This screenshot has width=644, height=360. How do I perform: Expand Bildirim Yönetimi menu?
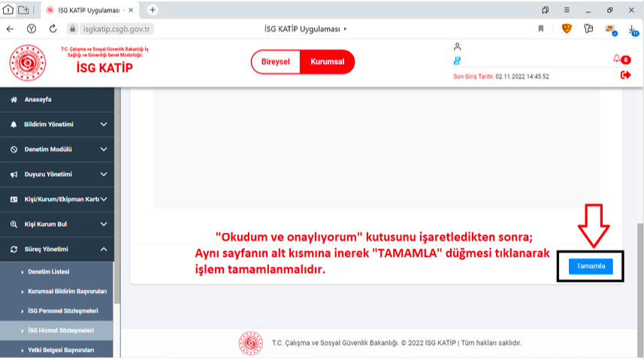(58, 124)
